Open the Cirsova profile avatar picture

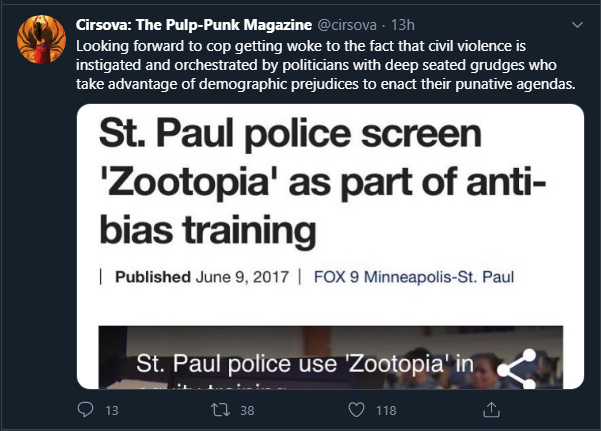pyautogui.click(x=41, y=39)
